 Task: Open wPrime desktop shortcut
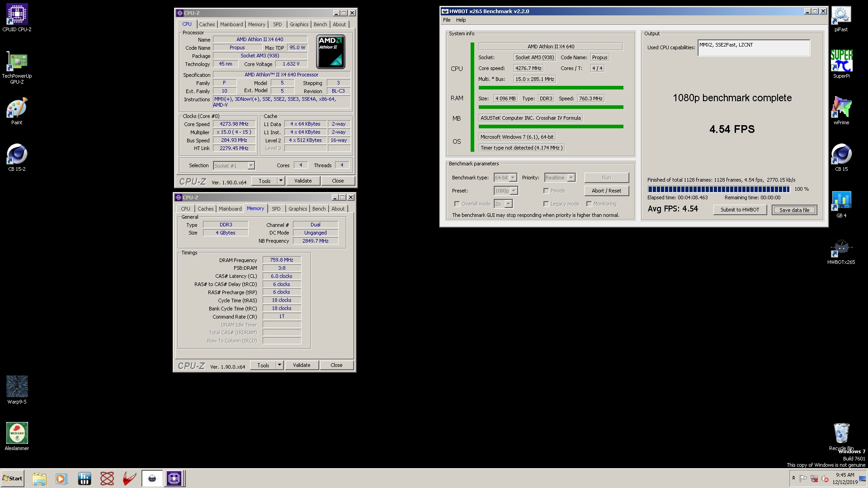(x=841, y=111)
